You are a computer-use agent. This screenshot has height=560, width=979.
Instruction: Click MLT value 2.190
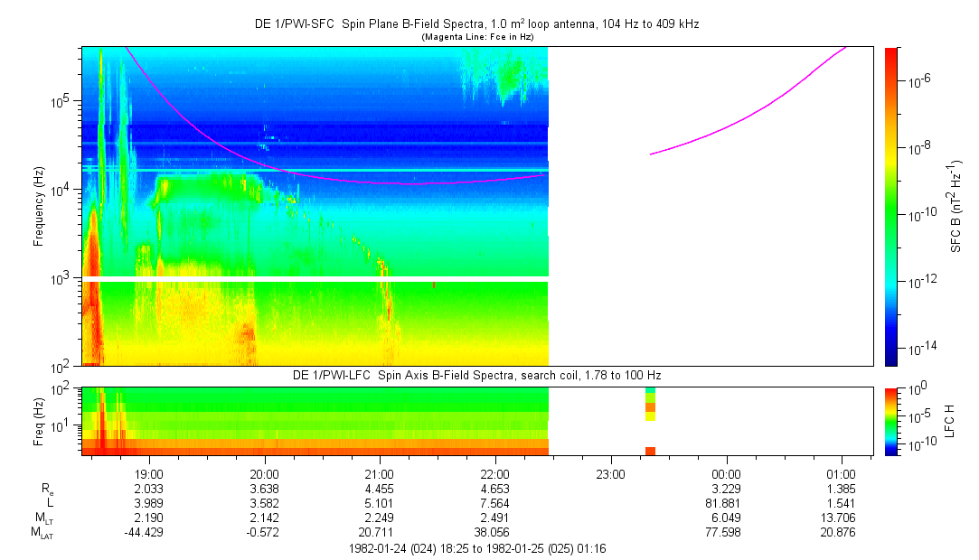149,518
